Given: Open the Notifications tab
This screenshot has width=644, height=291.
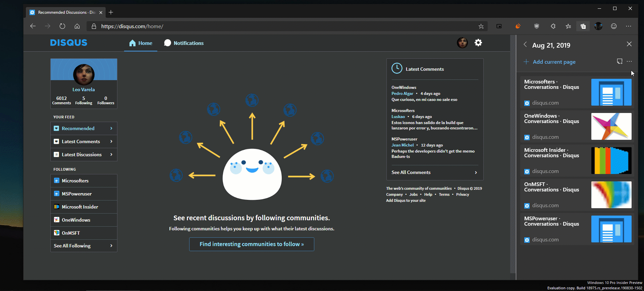Looking at the screenshot, I should pyautogui.click(x=184, y=43).
